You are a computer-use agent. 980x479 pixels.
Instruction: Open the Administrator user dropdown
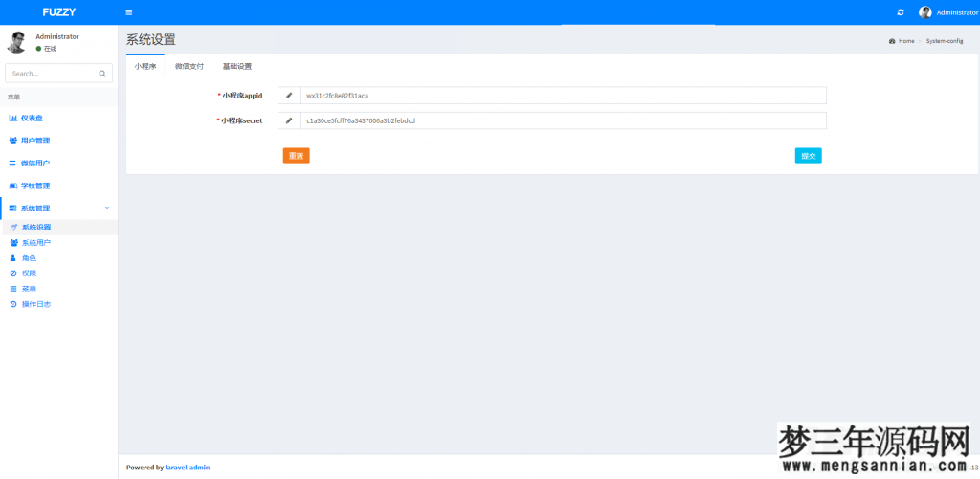(956, 12)
